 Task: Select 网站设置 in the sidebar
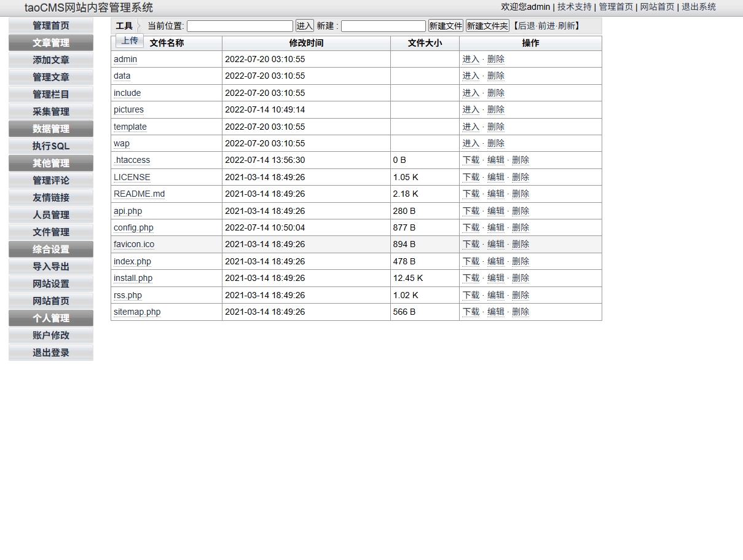51,284
